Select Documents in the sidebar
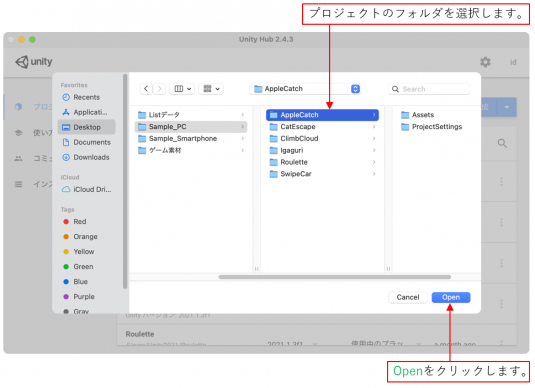This screenshot has height=388, width=535. [x=87, y=142]
